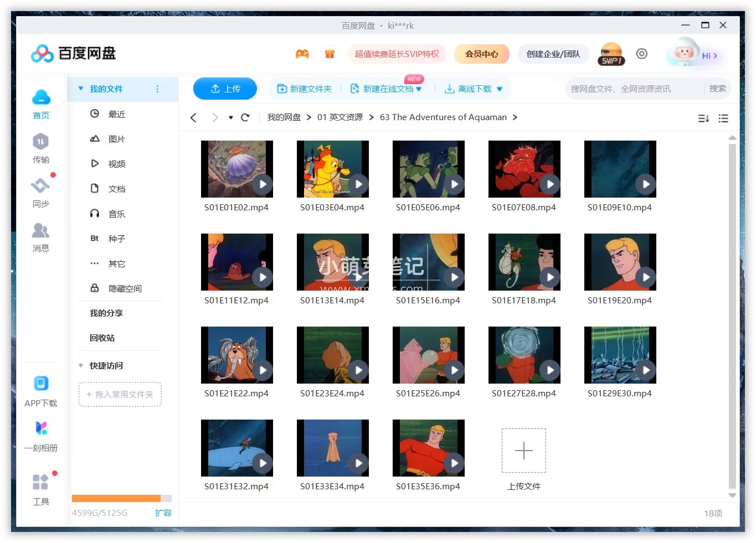Click the 扩容 (Expand storage) link
This screenshot has height=543, width=756.
point(163,513)
